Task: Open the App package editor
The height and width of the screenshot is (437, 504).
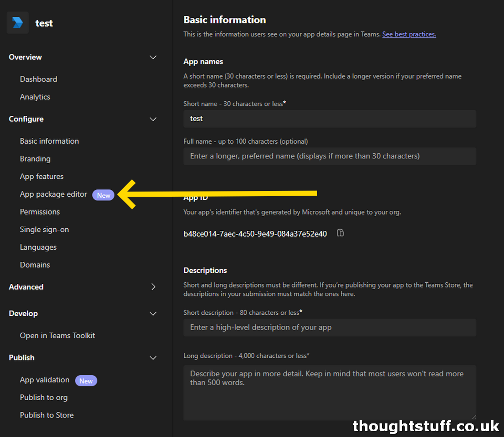Action: (x=54, y=194)
